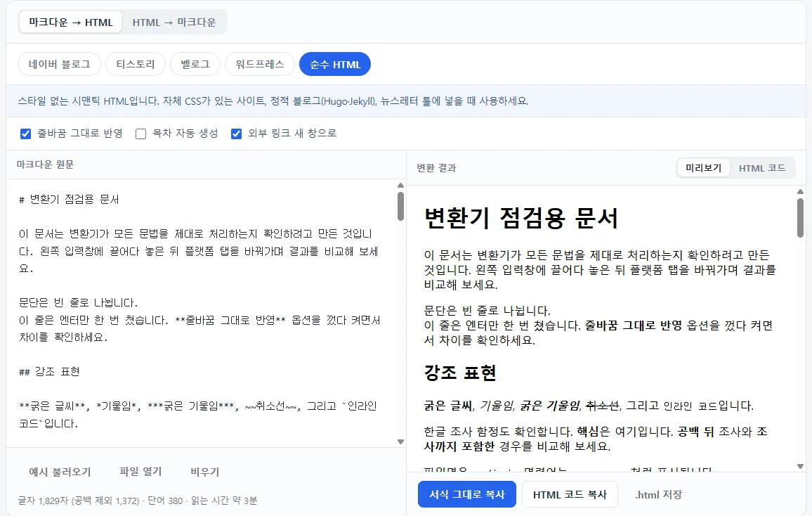This screenshot has width=812, height=516.
Task: Enable 목차 자동 생성 checkbox
Action: tap(140, 134)
